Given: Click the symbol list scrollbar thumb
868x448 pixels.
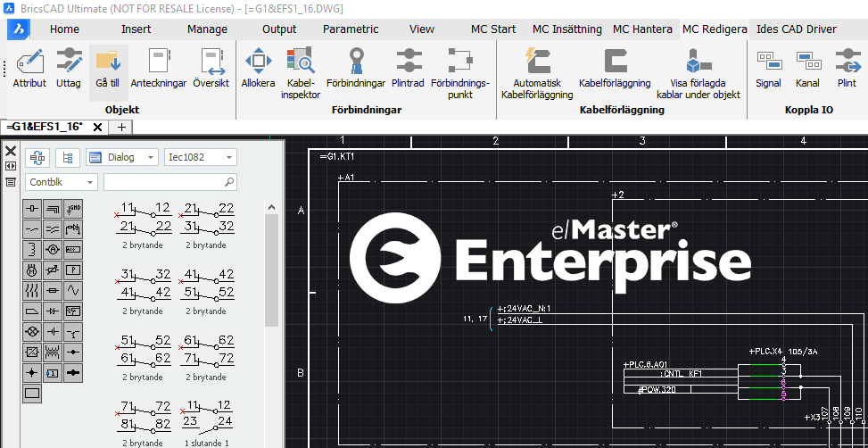Looking at the screenshot, I should (271, 270).
